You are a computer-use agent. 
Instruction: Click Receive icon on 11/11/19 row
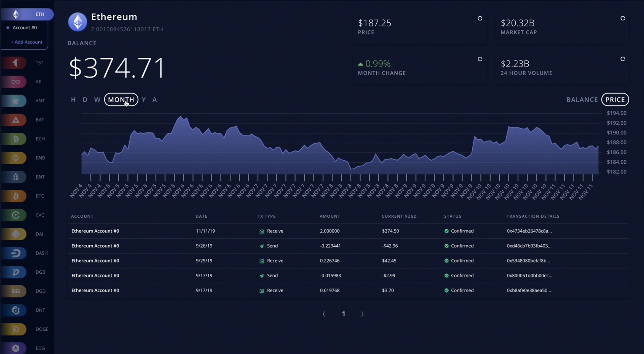pos(261,231)
